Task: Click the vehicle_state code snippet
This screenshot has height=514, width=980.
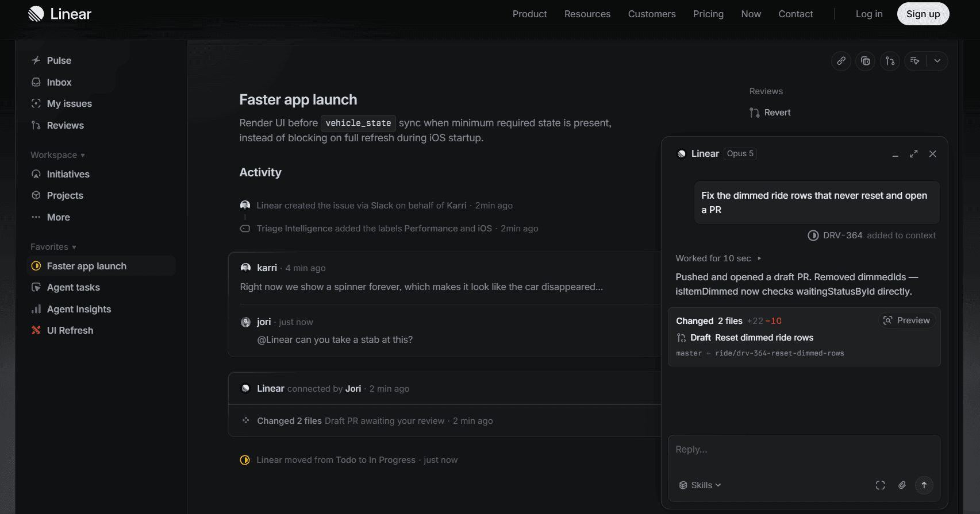Action: pyautogui.click(x=358, y=123)
